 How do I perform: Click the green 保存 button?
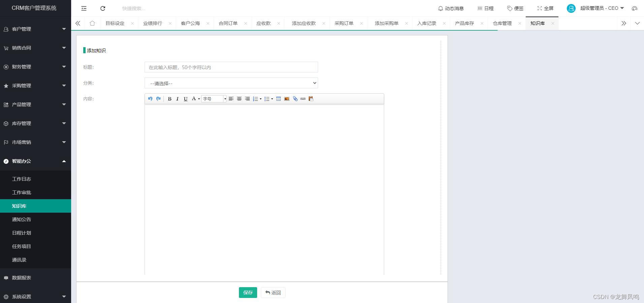pyautogui.click(x=248, y=293)
